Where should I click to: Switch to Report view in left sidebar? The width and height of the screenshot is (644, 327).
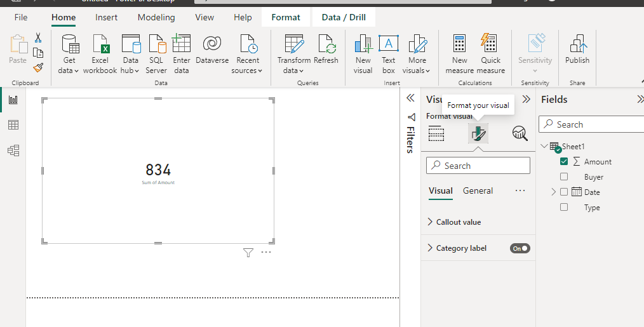13,100
